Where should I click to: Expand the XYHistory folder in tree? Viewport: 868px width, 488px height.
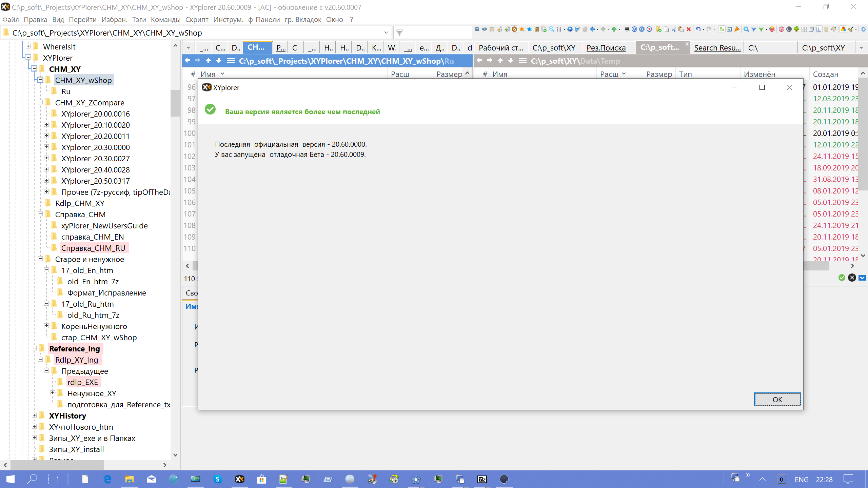pos(34,415)
